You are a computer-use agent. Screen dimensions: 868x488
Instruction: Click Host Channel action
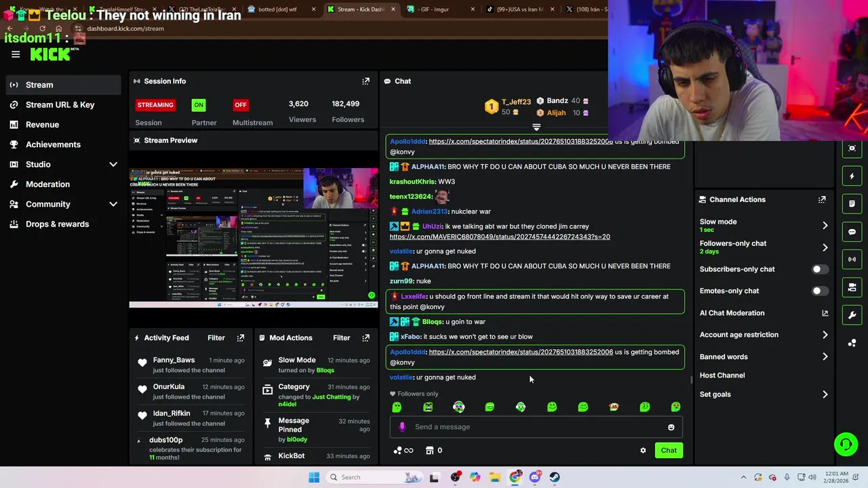(x=722, y=375)
